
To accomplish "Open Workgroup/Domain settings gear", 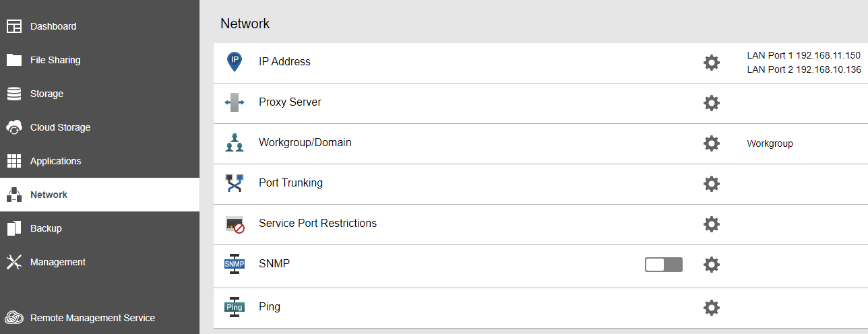I will click(711, 143).
